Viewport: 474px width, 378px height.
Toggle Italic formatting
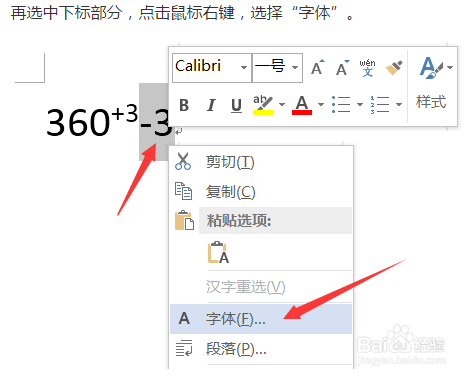211,105
